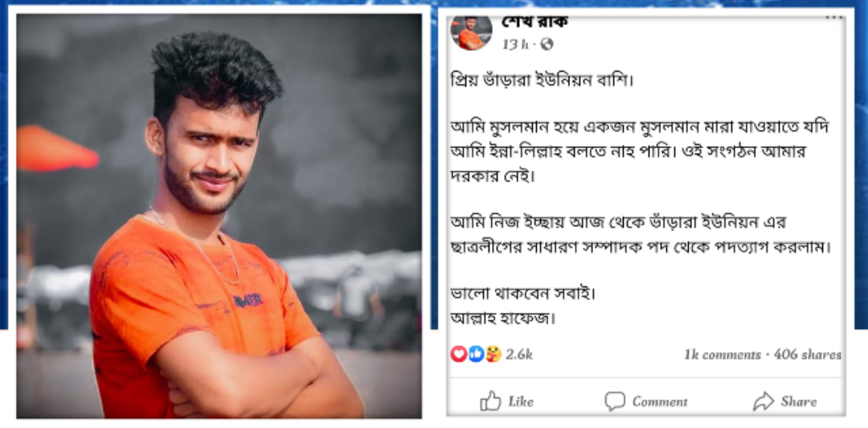868x428 pixels.
Task: View the 2.6k reactions count
Action: pos(518,354)
